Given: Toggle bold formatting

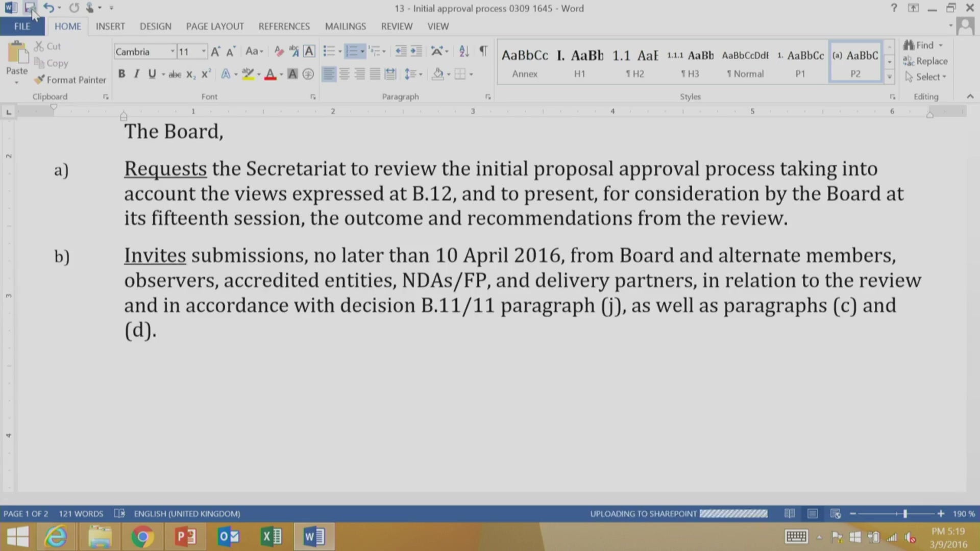Looking at the screenshot, I should point(121,74).
